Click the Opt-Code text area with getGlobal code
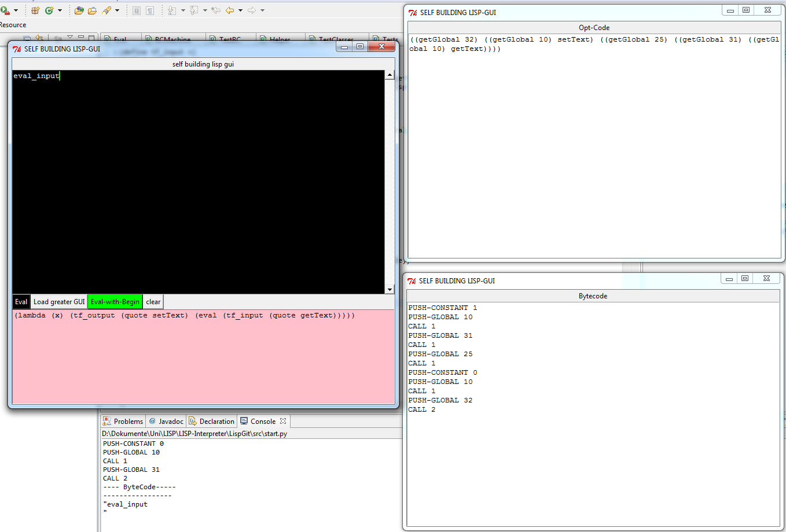The height and width of the screenshot is (532, 786). pyautogui.click(x=594, y=146)
